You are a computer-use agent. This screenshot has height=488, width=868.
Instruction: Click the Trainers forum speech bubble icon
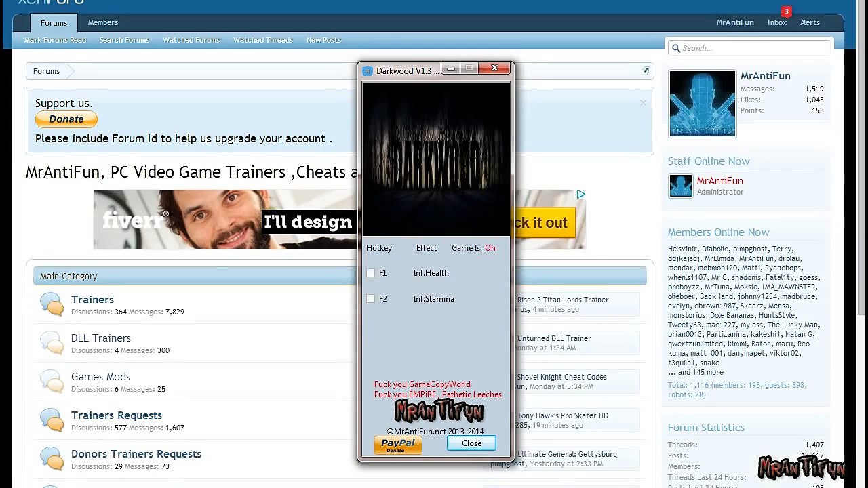point(52,304)
